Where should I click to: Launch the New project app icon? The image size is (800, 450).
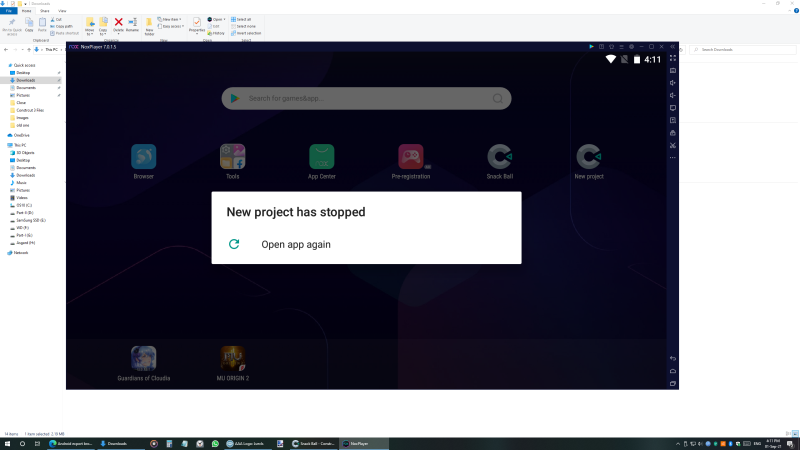[x=589, y=162]
